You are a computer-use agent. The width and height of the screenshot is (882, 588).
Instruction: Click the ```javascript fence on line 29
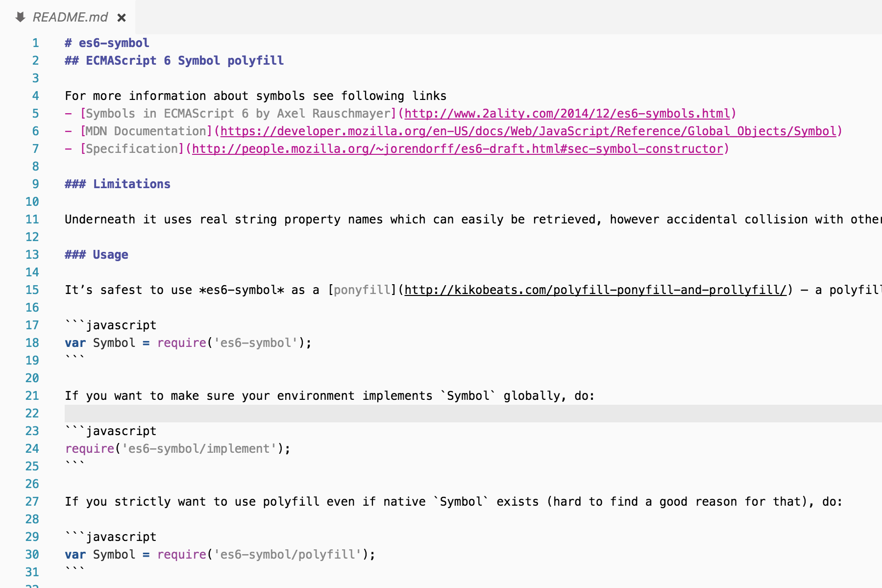[x=111, y=537]
